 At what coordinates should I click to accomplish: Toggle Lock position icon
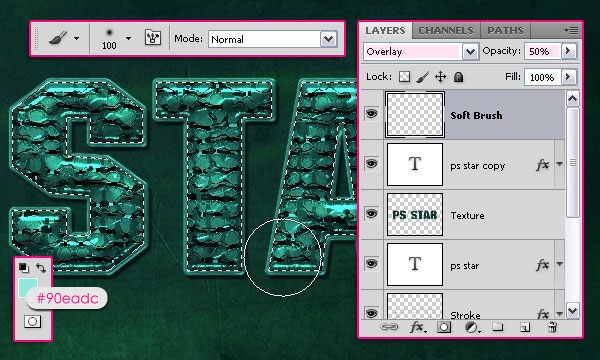(x=440, y=77)
